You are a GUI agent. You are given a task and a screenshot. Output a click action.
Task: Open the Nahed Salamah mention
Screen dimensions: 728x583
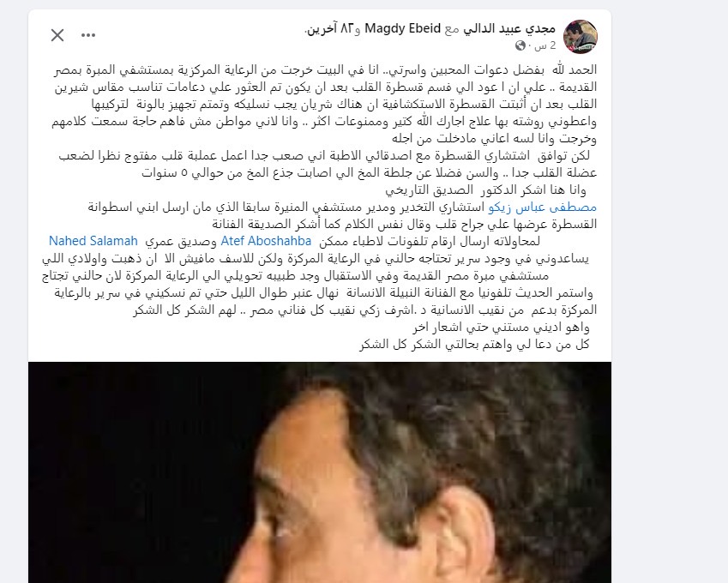pyautogui.click(x=93, y=241)
